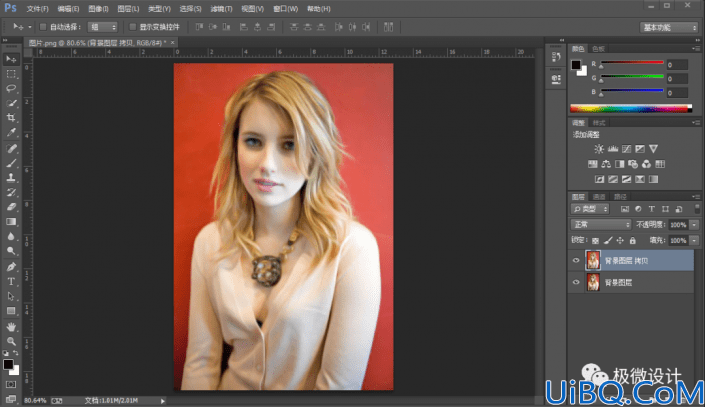
Task: Toggle lock all padlock icon
Action: click(x=633, y=241)
